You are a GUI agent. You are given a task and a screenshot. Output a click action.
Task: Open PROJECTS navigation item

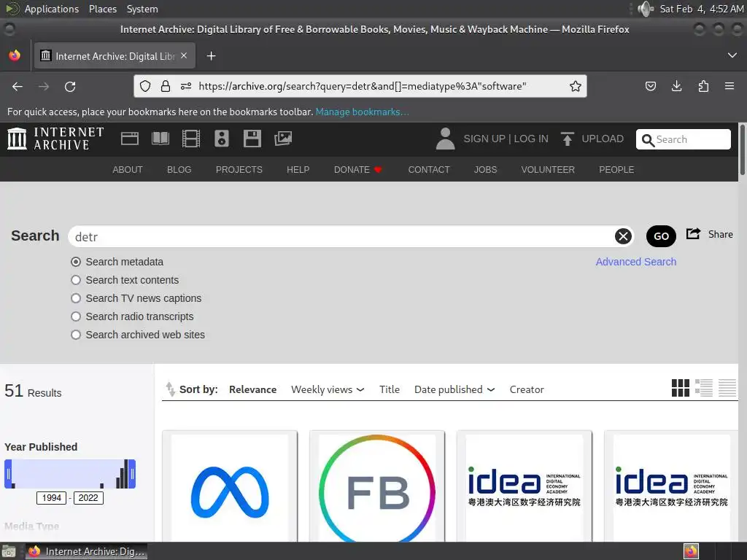[x=239, y=169]
